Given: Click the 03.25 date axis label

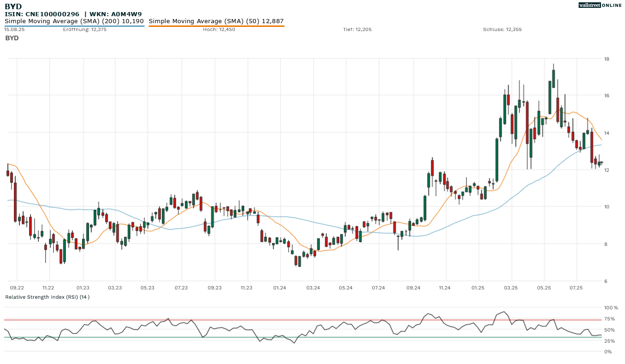Looking at the screenshot, I should (511, 288).
